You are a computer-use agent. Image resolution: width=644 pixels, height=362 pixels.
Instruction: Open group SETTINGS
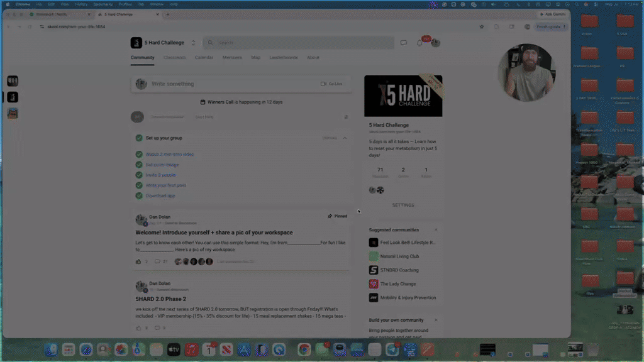click(x=403, y=206)
